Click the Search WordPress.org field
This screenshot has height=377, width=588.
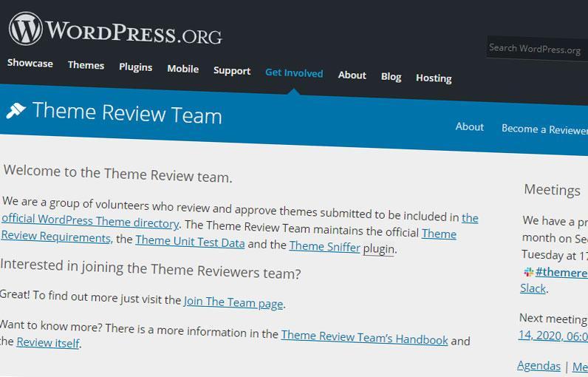537,49
